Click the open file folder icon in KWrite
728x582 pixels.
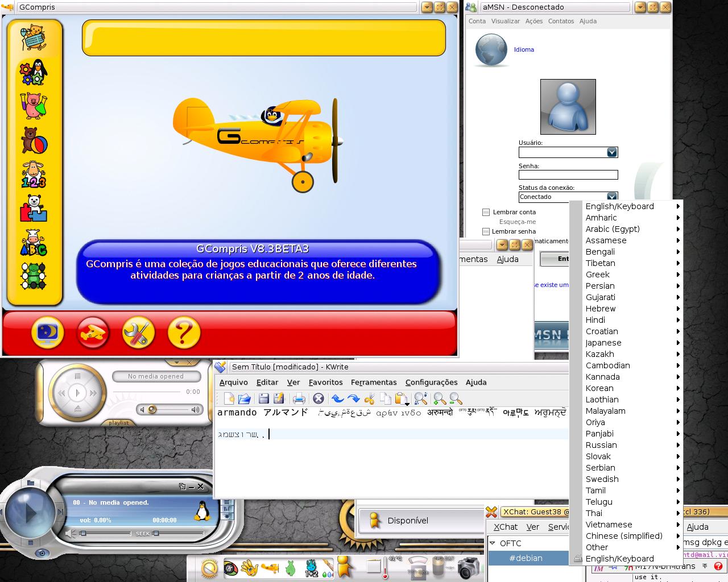coord(245,398)
